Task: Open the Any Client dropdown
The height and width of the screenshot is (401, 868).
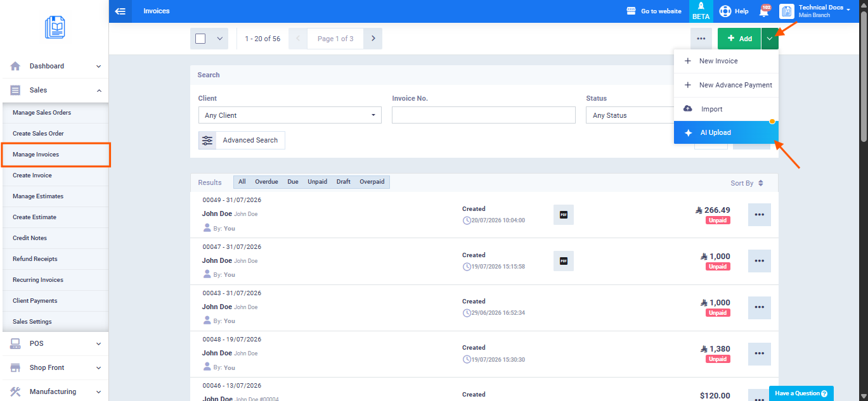Action: (x=290, y=115)
